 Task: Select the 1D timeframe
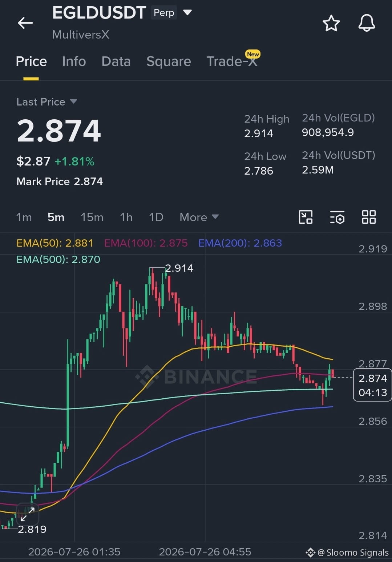156,217
